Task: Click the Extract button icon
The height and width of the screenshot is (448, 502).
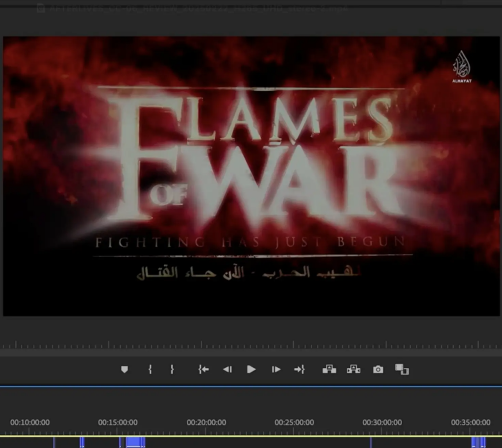Action: tap(353, 370)
